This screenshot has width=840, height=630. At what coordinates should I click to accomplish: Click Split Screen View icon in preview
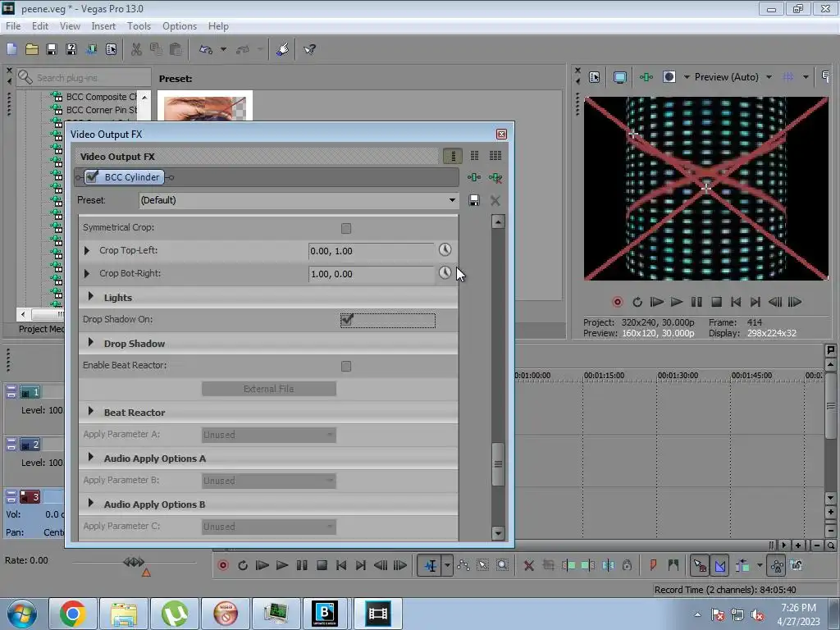[669, 77]
